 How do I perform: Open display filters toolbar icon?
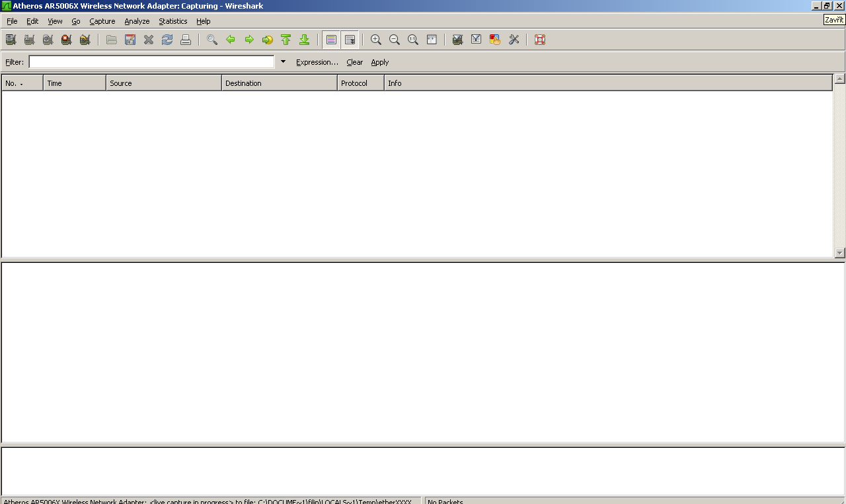coord(476,40)
